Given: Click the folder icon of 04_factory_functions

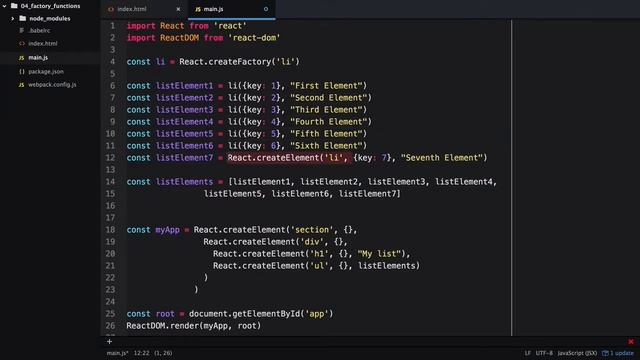Looking at the screenshot, I should (x=14, y=6).
